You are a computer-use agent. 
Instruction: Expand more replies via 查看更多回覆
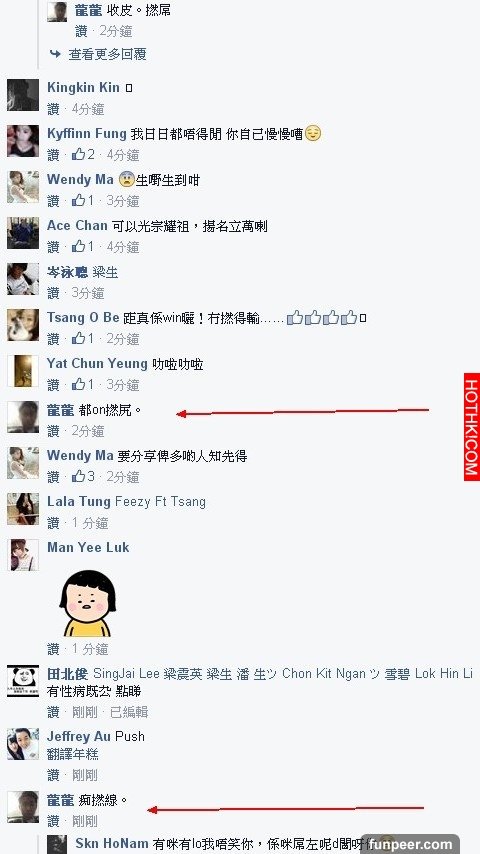click(107, 54)
